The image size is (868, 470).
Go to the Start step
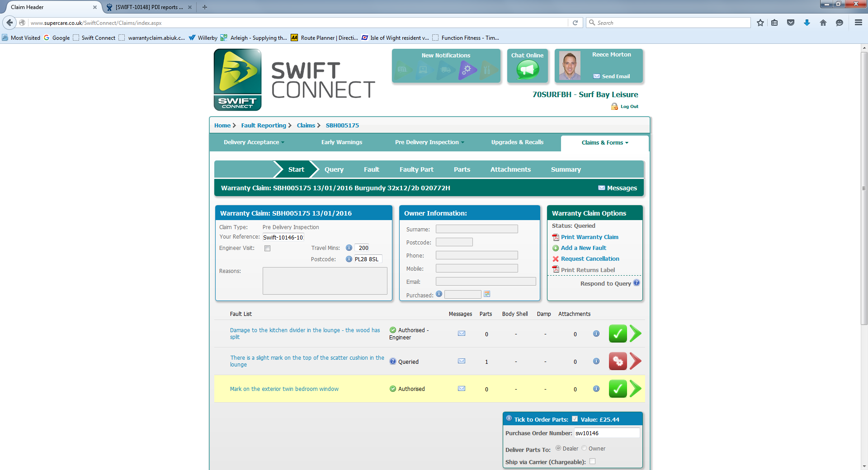click(x=296, y=169)
